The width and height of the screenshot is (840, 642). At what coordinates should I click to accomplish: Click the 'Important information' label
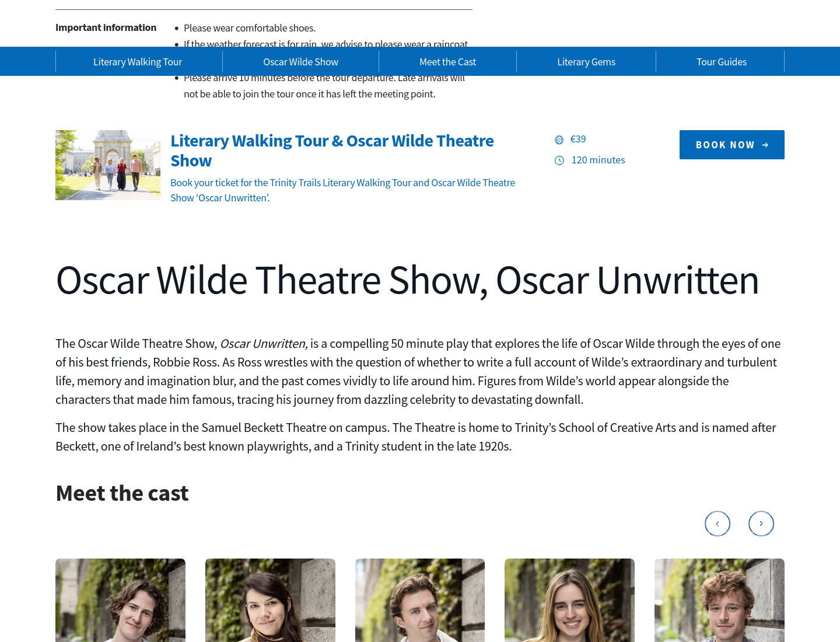tap(106, 27)
